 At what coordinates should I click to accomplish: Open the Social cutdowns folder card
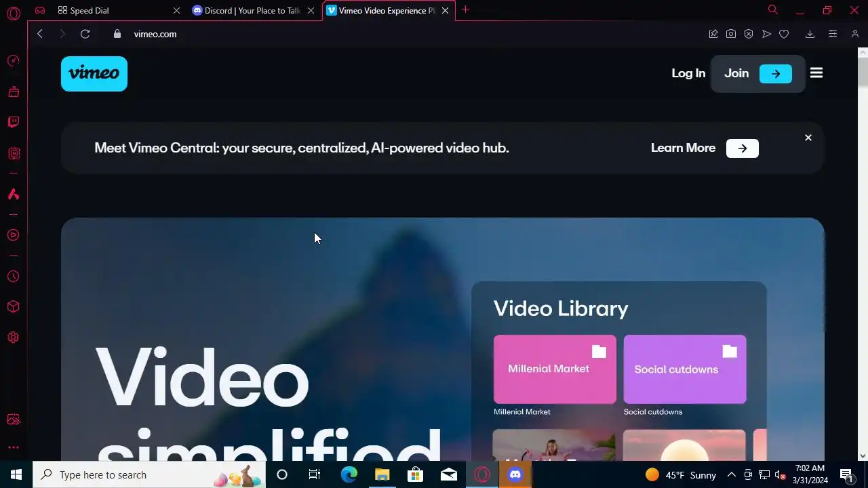(x=685, y=369)
